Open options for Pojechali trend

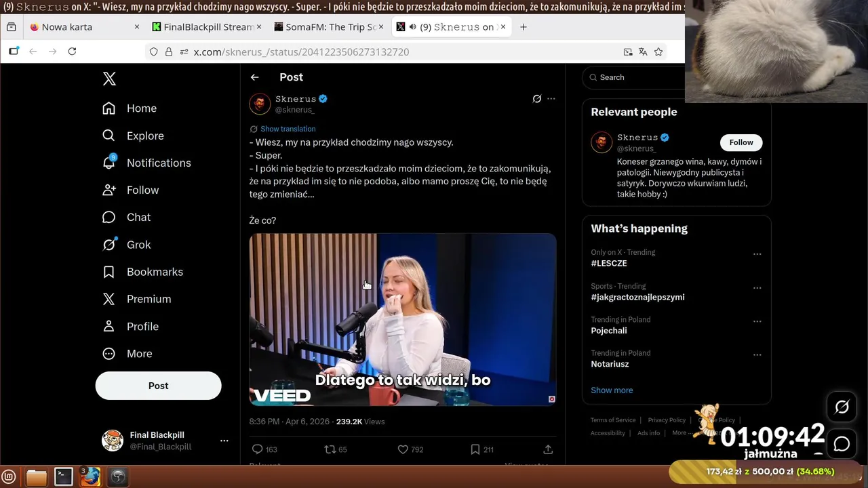757,321
